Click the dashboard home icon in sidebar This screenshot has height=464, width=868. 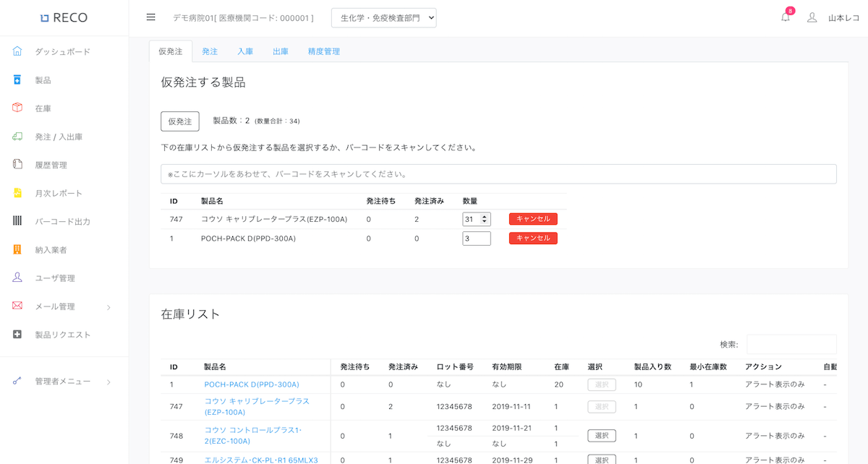[x=17, y=51]
